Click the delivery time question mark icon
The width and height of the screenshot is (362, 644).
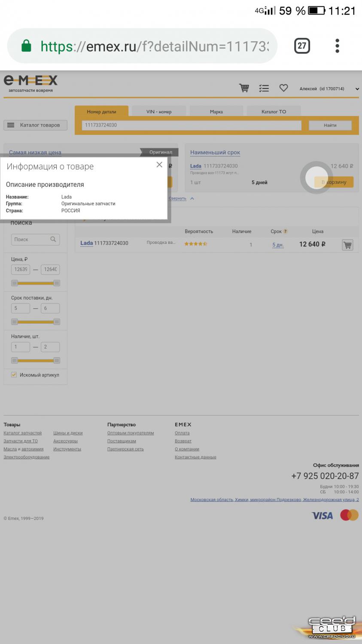click(286, 231)
